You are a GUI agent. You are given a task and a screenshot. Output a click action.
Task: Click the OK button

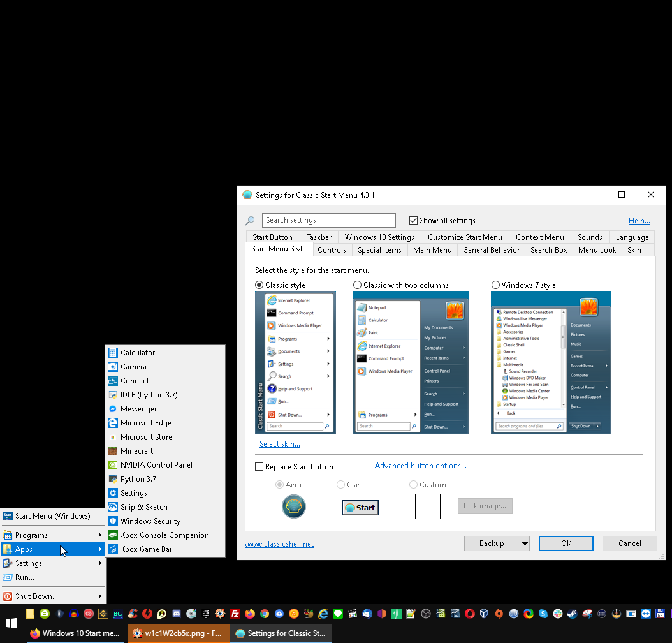pyautogui.click(x=566, y=543)
